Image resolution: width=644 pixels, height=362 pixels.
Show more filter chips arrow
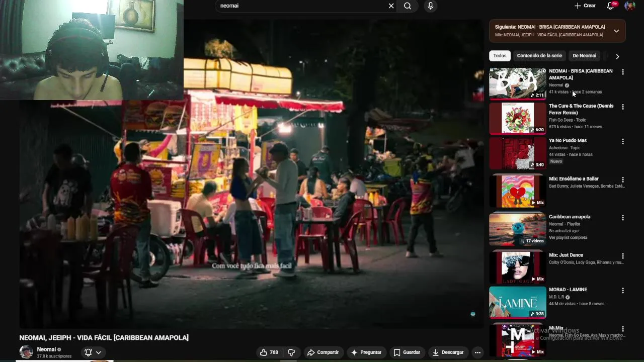(x=617, y=56)
